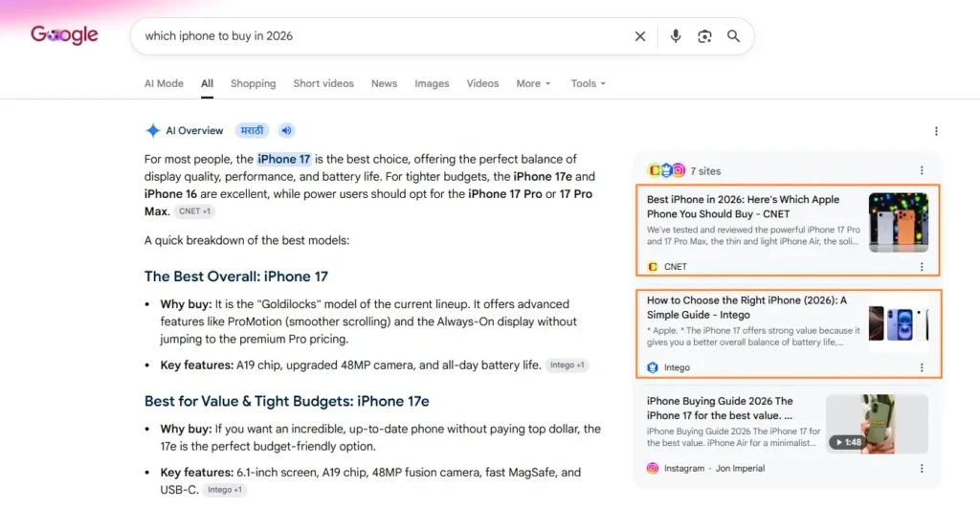980x509 pixels.
Task: Open the Short videos tab
Action: coord(323,83)
